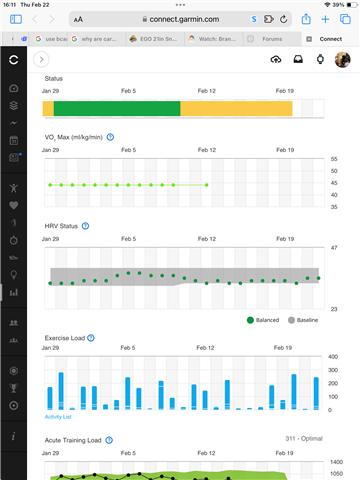360x480 pixels.
Task: Open Exercise Load help question icon
Action: click(x=91, y=338)
